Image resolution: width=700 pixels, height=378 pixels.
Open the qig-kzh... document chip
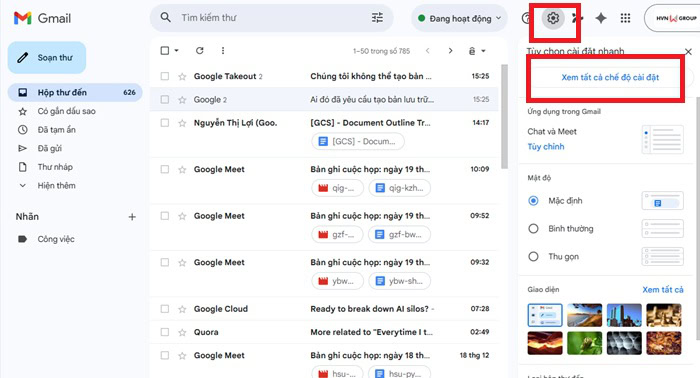[x=400, y=188]
